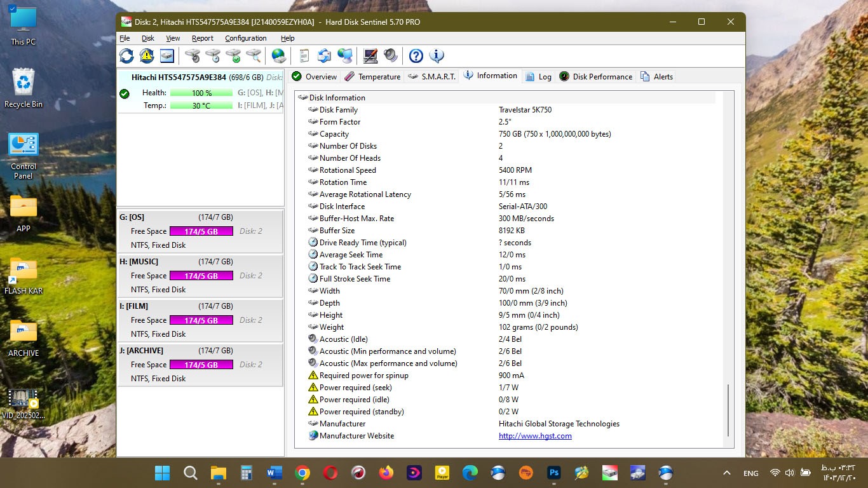Switch to the Overview tab
This screenshot has height=488, width=868.
point(314,76)
